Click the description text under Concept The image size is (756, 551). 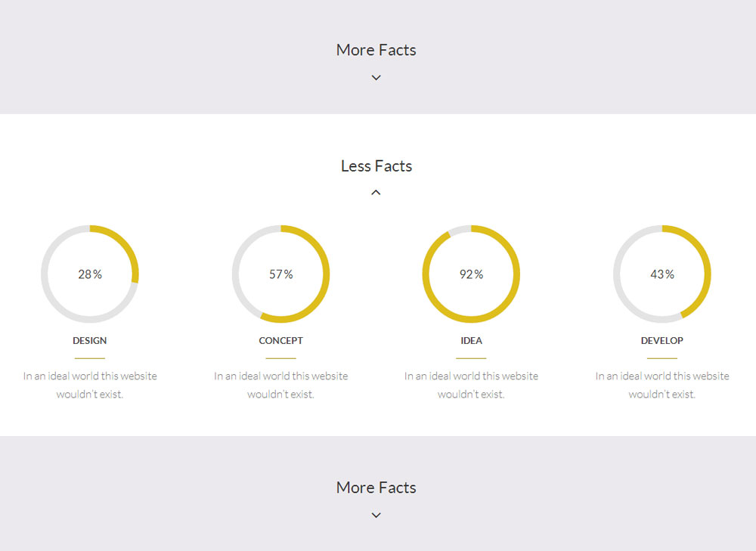pos(280,385)
